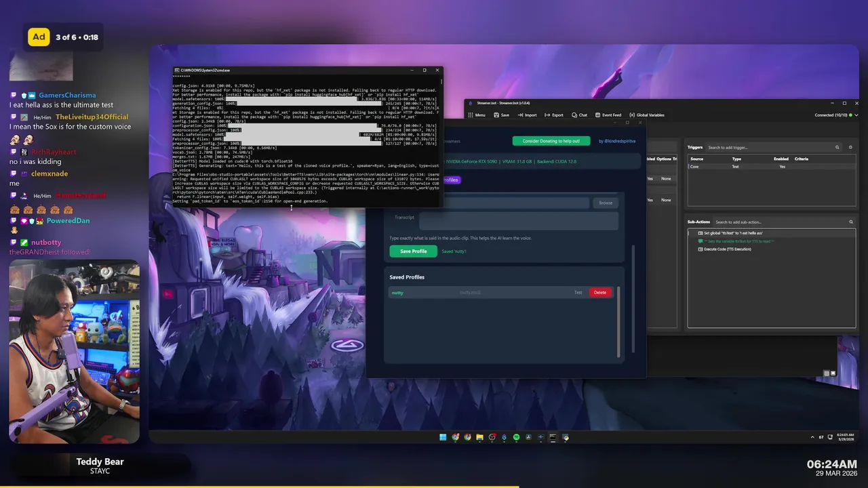
Task: Open the Python app taskbar icon
Action: click(565, 437)
